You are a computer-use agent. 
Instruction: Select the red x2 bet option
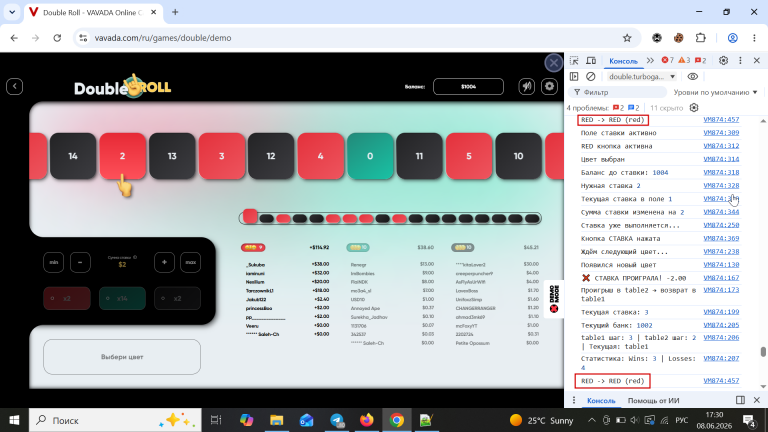[x=67, y=298]
